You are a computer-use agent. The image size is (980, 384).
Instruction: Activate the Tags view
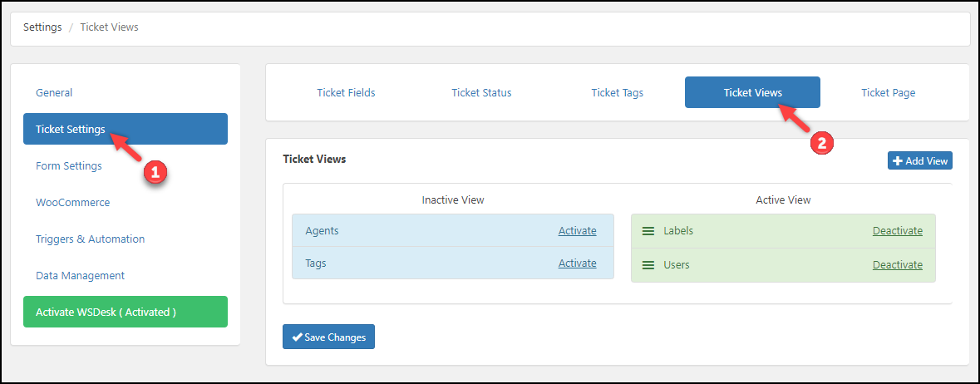click(577, 263)
